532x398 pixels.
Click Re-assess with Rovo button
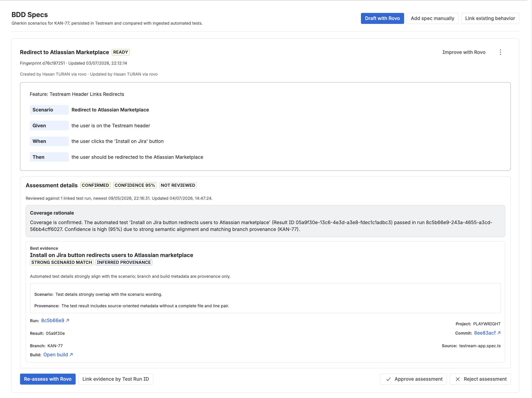coord(48,379)
